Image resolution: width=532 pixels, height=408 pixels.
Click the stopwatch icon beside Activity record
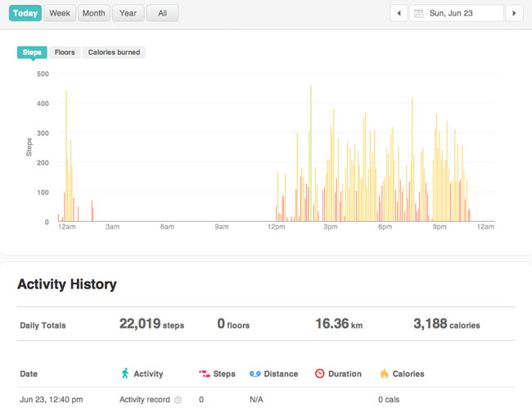(178, 400)
